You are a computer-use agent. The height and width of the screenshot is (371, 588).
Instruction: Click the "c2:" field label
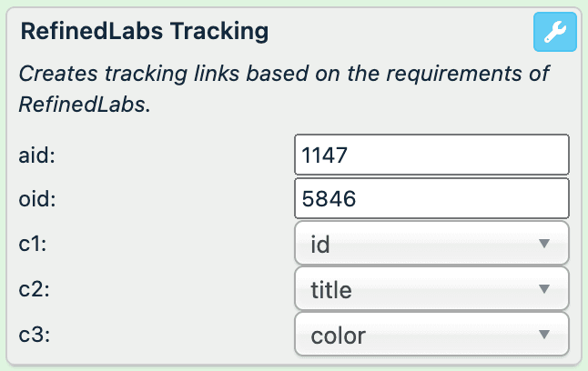click(x=33, y=290)
